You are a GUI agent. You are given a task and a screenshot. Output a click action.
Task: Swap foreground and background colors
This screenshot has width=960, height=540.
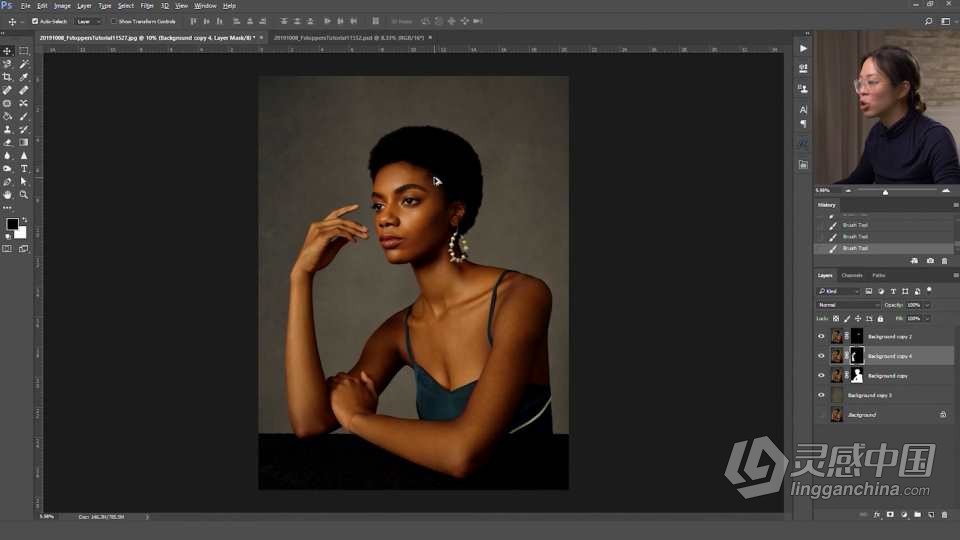pyautogui.click(x=24, y=220)
